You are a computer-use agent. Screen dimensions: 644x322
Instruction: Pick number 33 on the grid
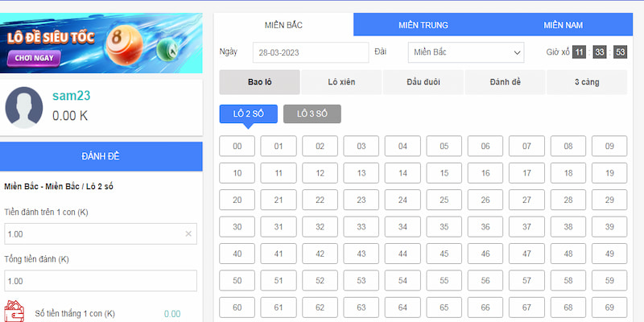click(x=361, y=227)
